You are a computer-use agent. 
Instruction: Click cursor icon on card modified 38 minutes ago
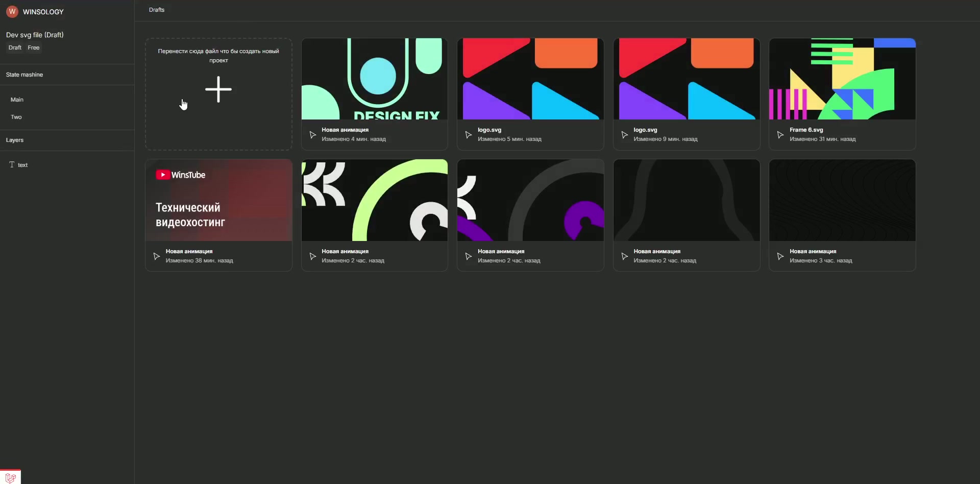(157, 256)
